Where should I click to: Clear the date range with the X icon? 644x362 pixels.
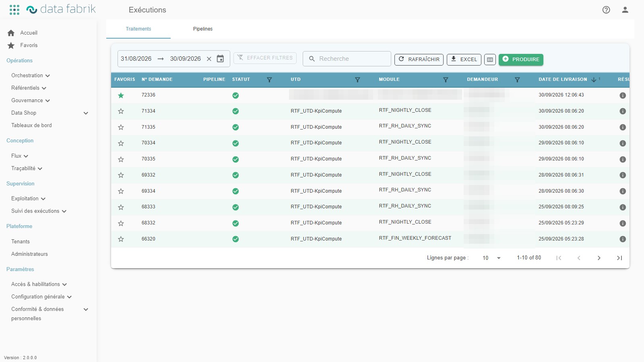(x=209, y=59)
